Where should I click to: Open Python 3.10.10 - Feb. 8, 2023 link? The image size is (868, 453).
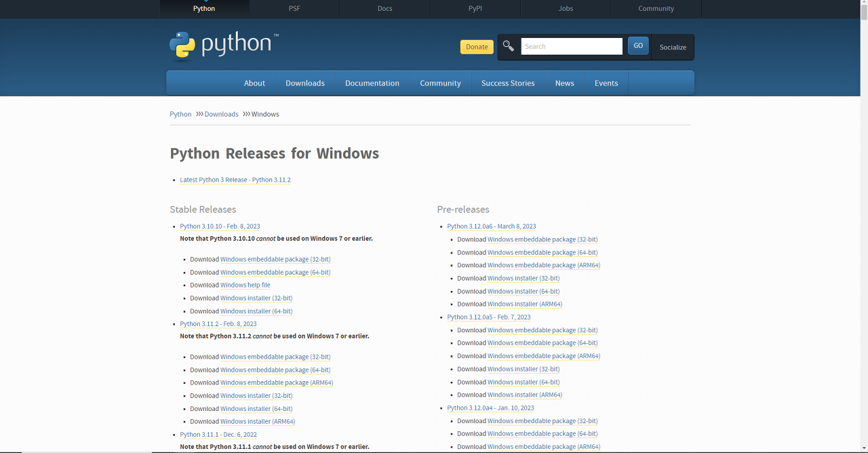[220, 226]
